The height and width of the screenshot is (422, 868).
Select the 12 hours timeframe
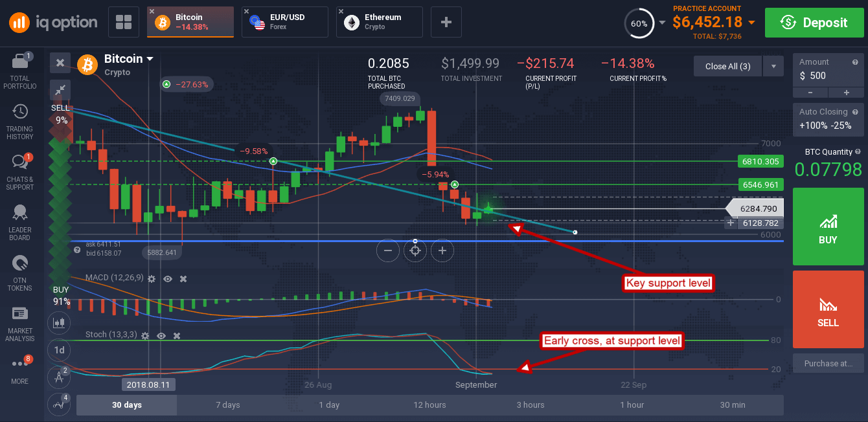[x=430, y=405]
